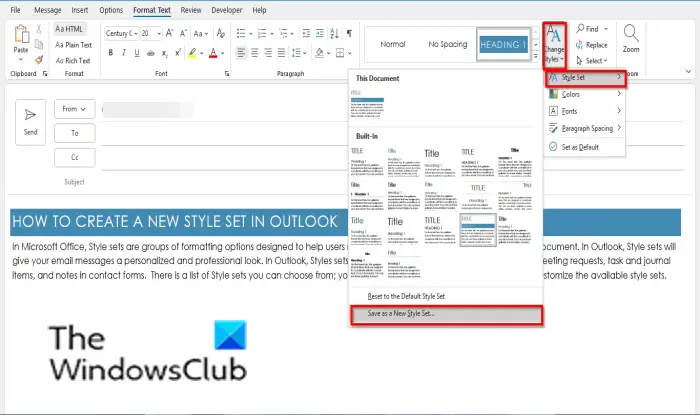
Task: Open the Select dropdown in Editing
Action: 592,60
